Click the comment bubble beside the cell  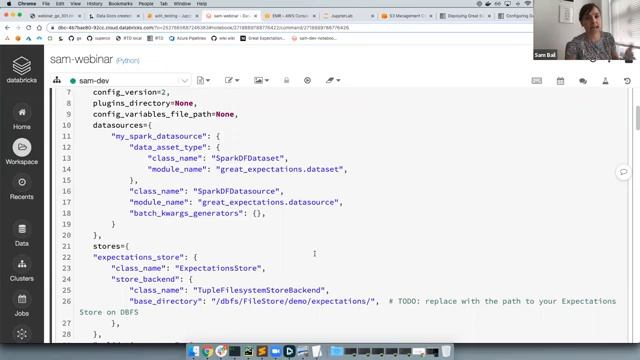[623, 172]
